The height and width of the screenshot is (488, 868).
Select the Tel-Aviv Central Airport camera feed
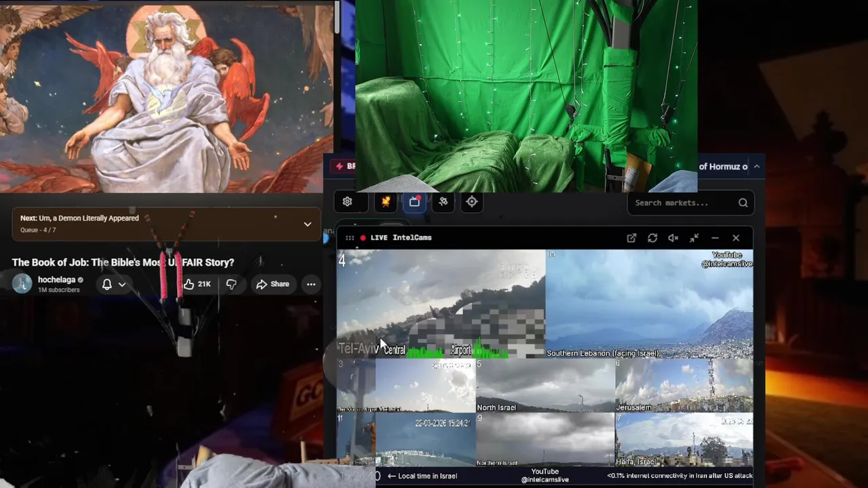click(x=441, y=304)
